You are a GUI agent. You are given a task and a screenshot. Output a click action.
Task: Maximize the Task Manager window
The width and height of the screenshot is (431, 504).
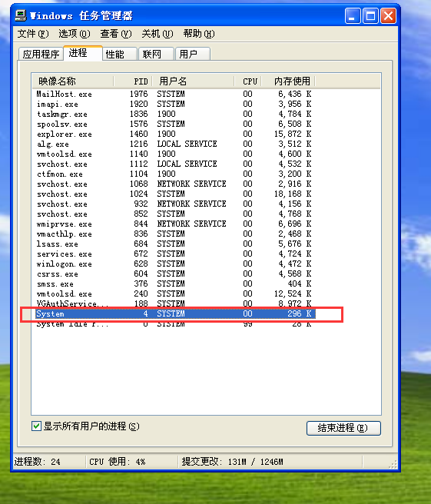pyautogui.click(x=370, y=15)
